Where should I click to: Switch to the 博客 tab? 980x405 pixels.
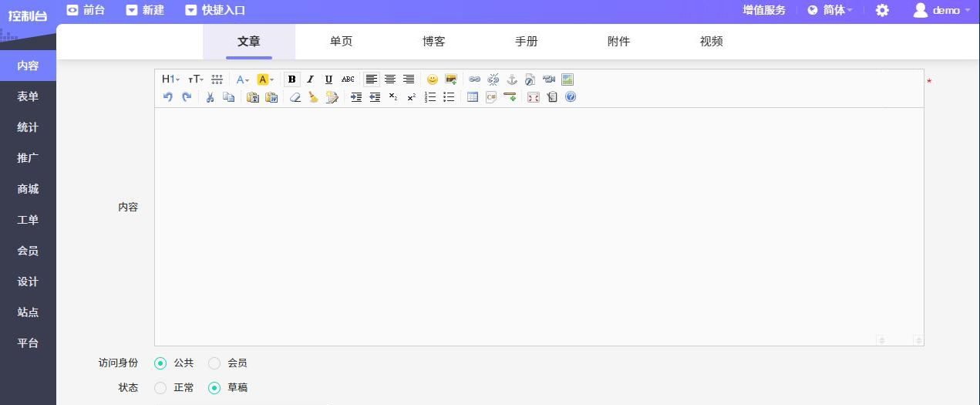[433, 42]
